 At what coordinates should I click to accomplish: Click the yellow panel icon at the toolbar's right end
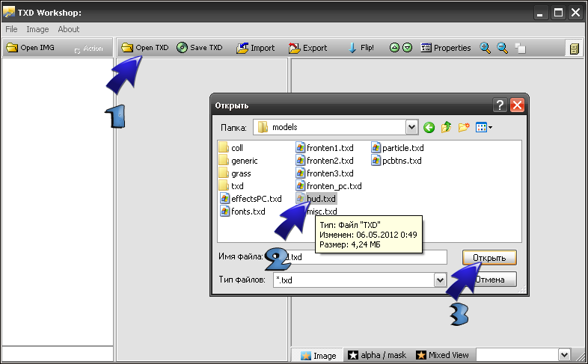574,49
